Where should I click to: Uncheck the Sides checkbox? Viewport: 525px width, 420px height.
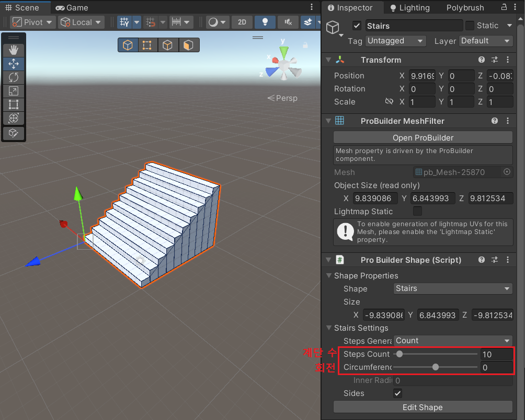[x=398, y=393]
